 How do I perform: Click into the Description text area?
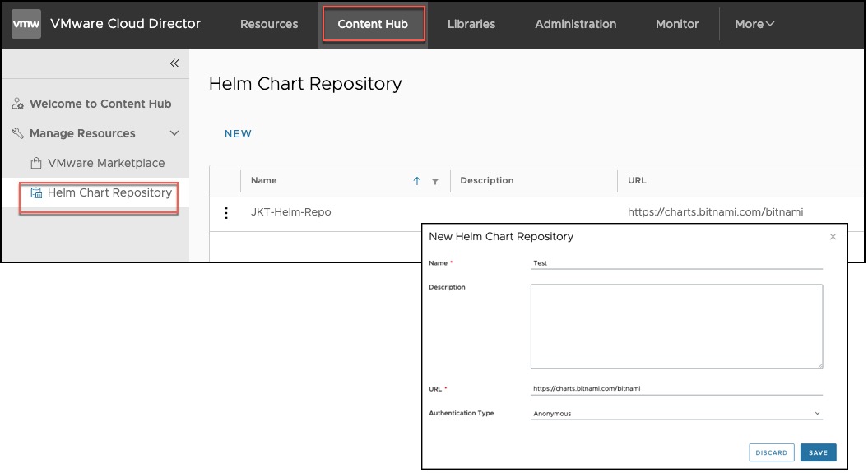pyautogui.click(x=676, y=326)
